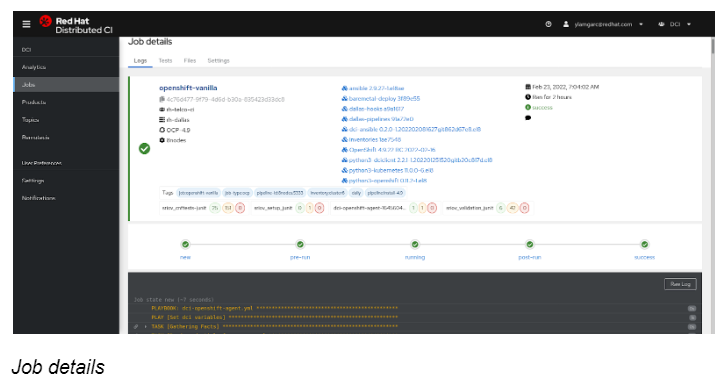Open the inventories component link
This screenshot has height=385, width=718.
375,140
